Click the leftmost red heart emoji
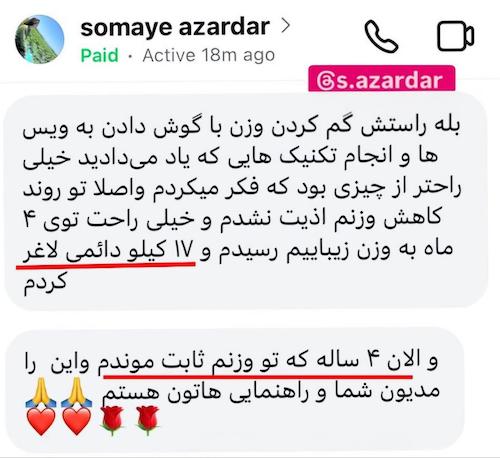Screen dimensions: 500x458 (x=41, y=421)
